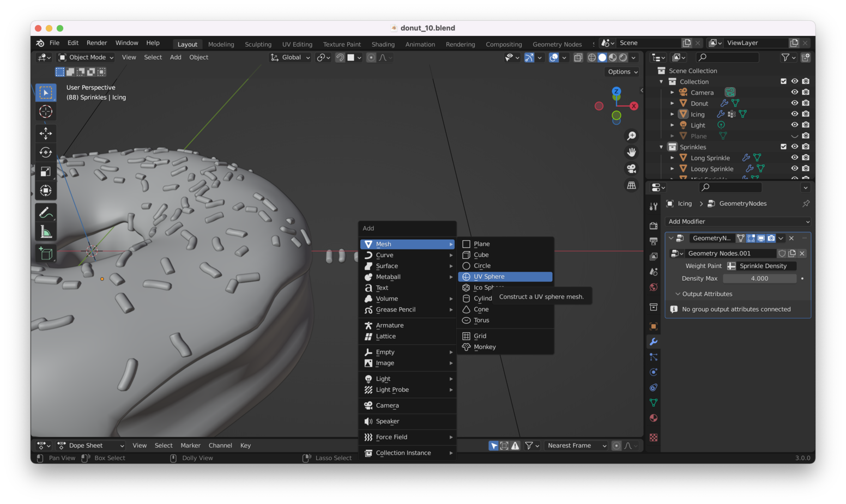Select the Scale tool
846x504 pixels.
(x=46, y=171)
